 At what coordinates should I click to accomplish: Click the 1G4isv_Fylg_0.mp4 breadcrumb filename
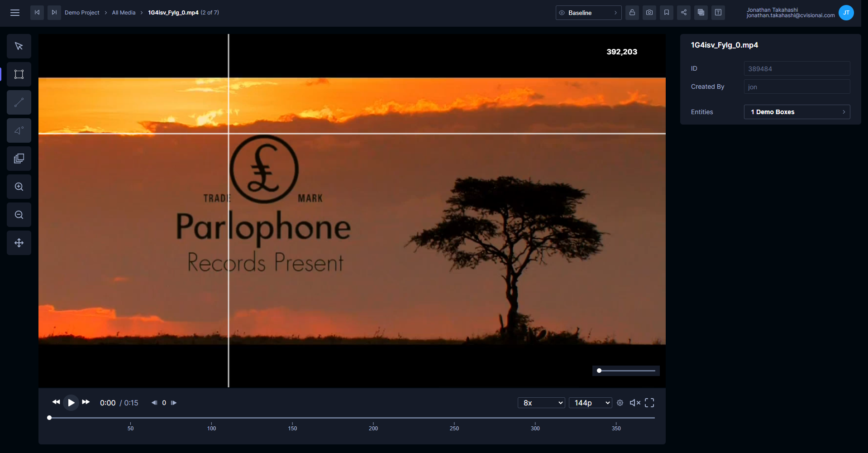tap(173, 13)
